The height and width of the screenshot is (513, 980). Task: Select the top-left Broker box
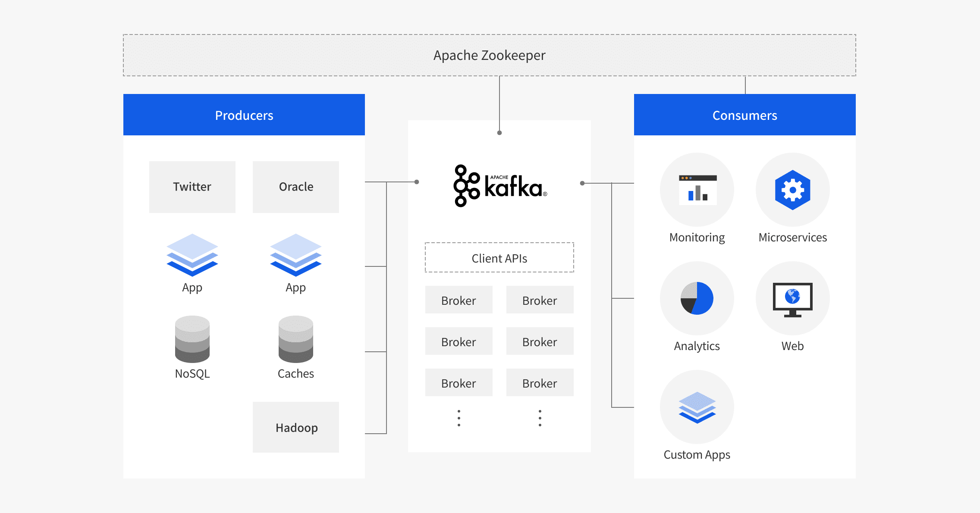coord(459,300)
